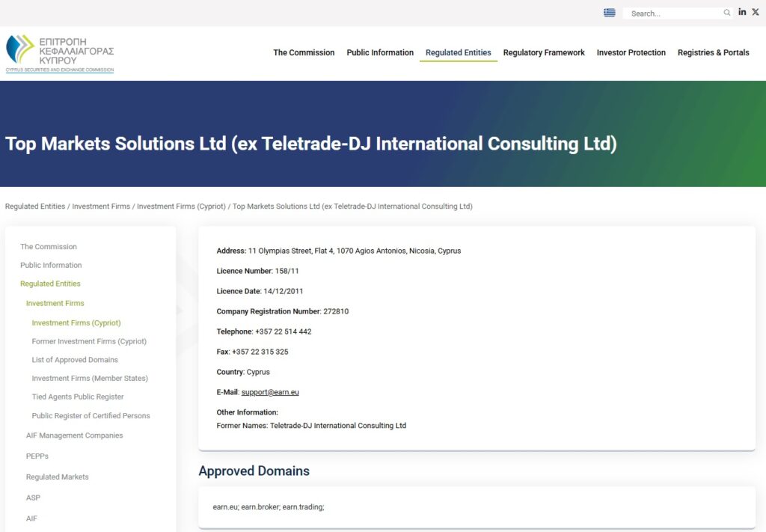766x532 pixels.
Task: Click the CySEC logo in header
Action: pyautogui.click(x=60, y=53)
